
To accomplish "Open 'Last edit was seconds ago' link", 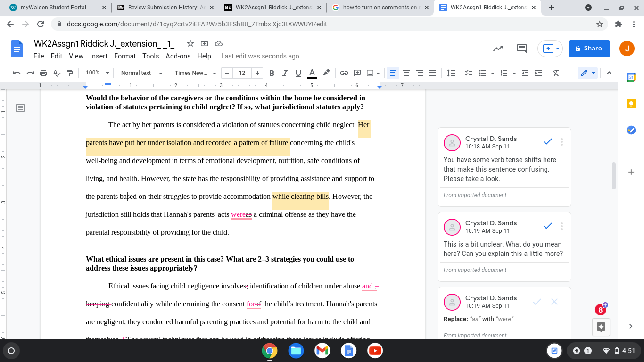I will 260,56.
